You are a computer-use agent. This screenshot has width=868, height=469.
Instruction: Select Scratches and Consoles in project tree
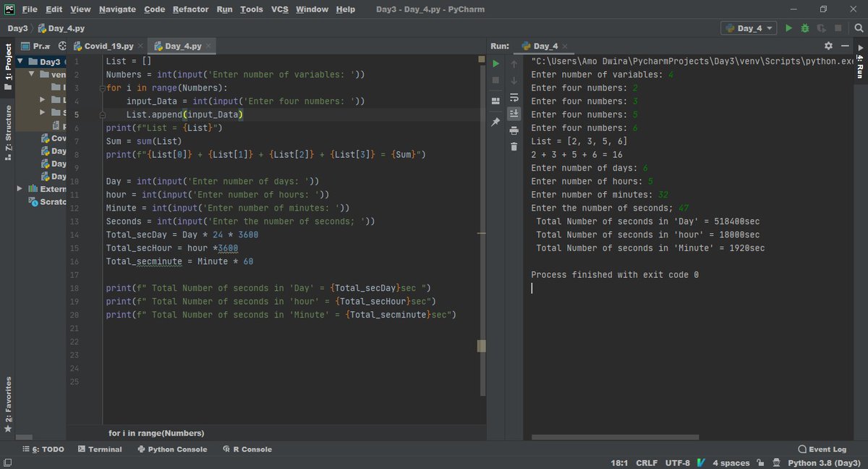48,202
